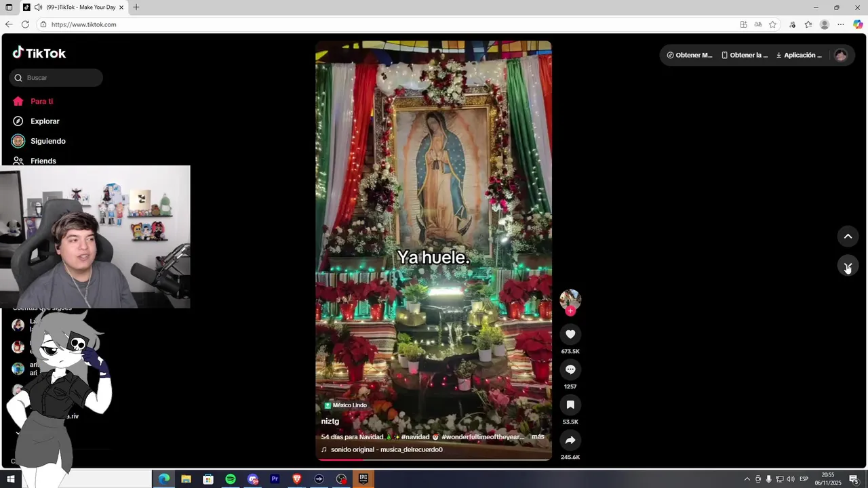Open the Favorites list icon
Viewport: 868px width, 488px height.
coord(808,24)
